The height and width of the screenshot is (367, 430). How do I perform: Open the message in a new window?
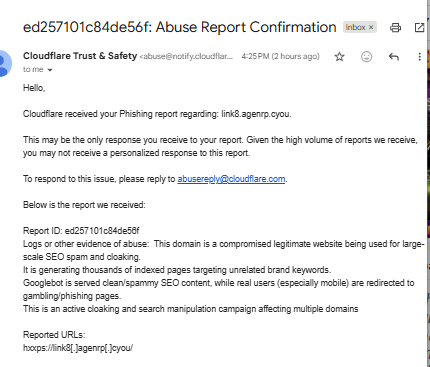click(x=419, y=27)
